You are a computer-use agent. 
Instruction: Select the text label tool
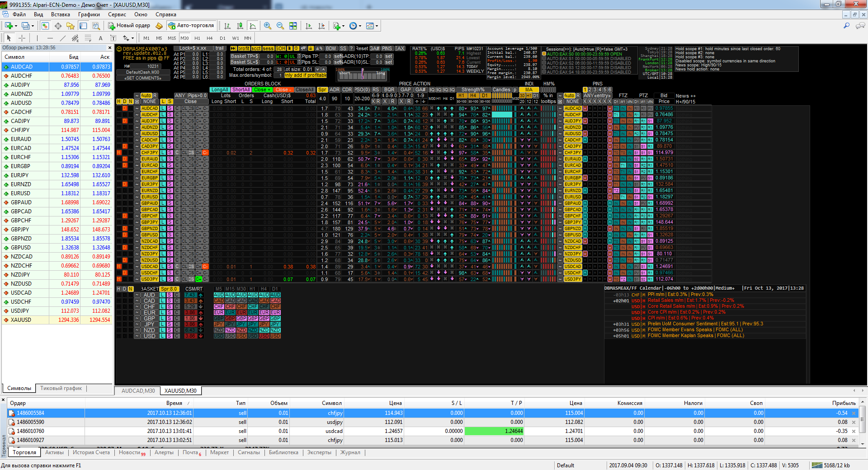click(113, 38)
